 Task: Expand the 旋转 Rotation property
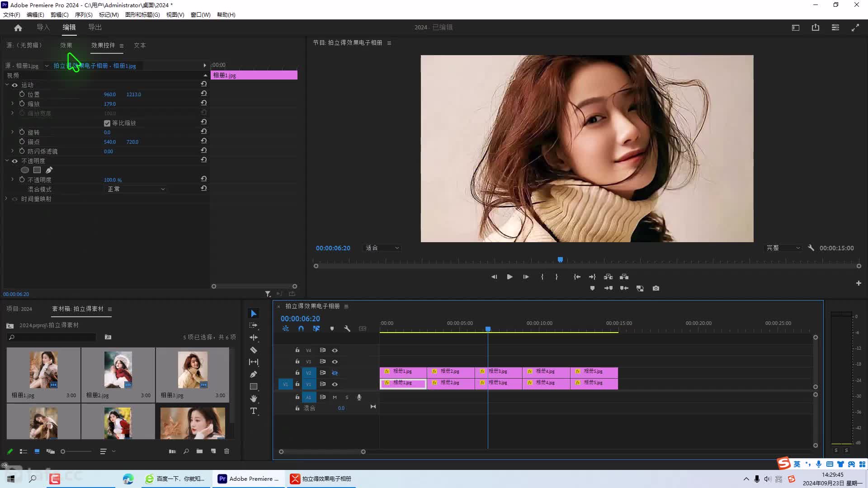tap(13, 132)
